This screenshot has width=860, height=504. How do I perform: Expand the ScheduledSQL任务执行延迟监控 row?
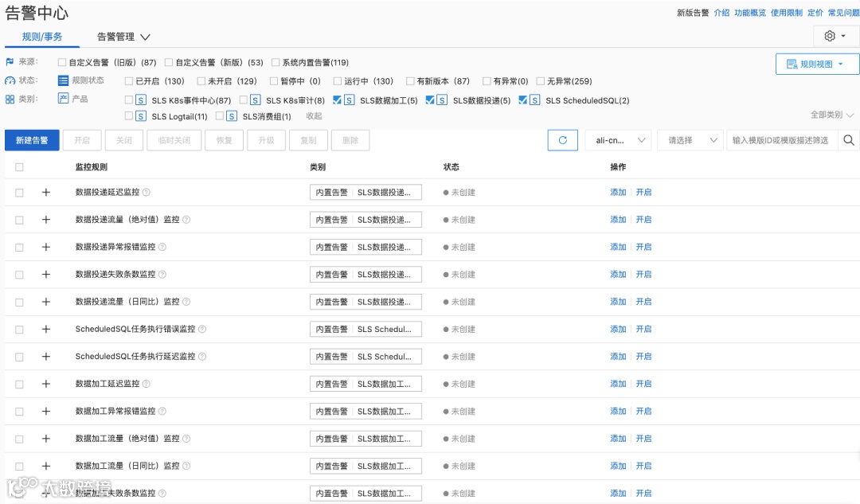[x=46, y=357]
